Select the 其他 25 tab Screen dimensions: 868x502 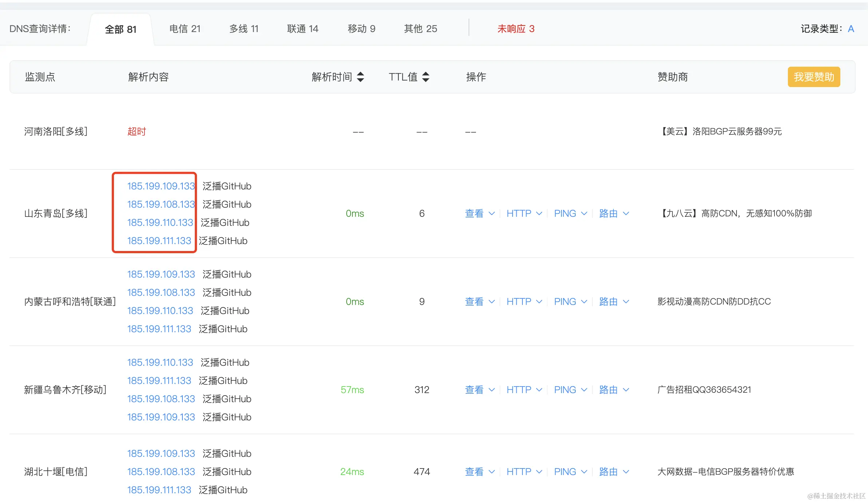[x=420, y=29]
